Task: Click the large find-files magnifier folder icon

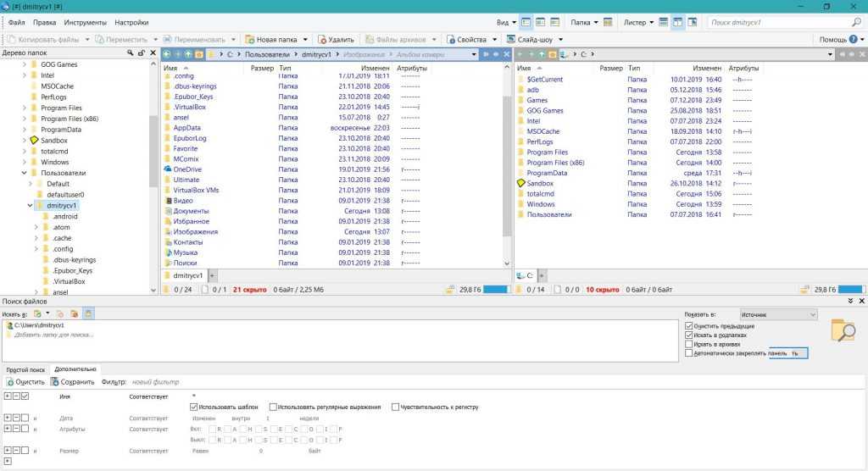Action: pos(843,331)
